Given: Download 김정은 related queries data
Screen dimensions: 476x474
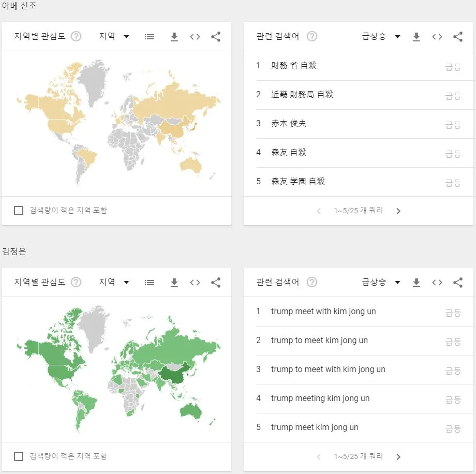Looking at the screenshot, I should click(416, 283).
